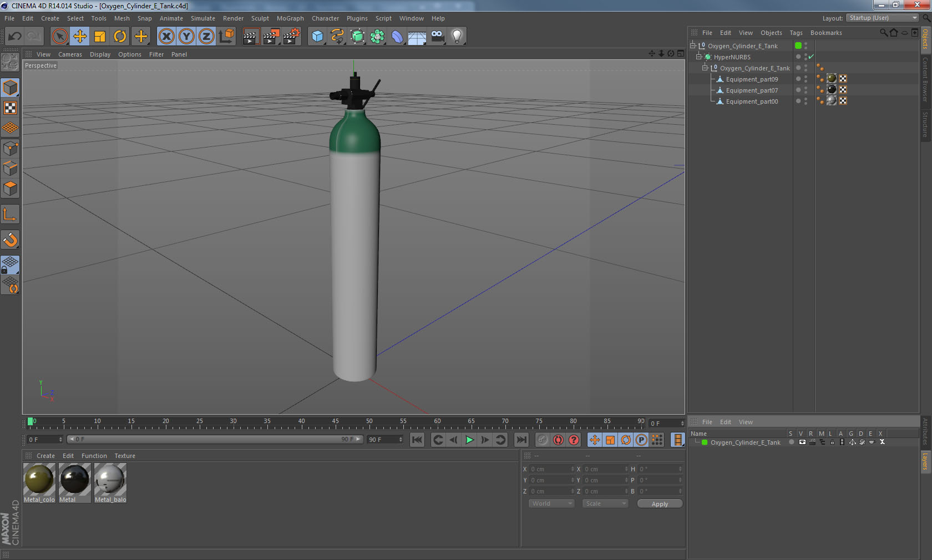Open the Sculpt menu

[x=260, y=18]
